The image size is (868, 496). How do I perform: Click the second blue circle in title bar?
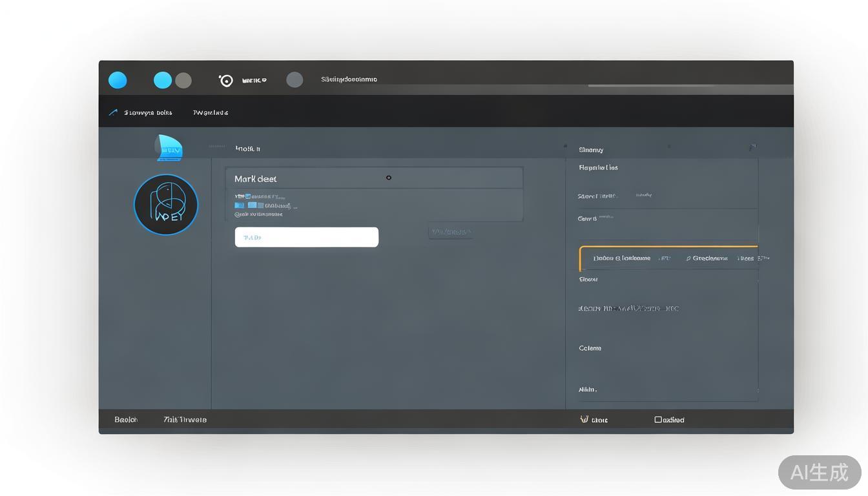click(163, 80)
